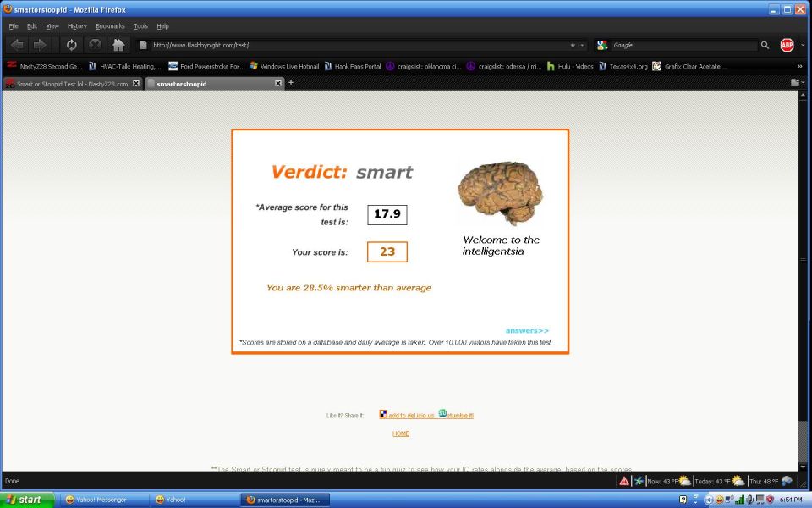The height and width of the screenshot is (508, 812).
Task: Open the View menu
Action: (52, 26)
